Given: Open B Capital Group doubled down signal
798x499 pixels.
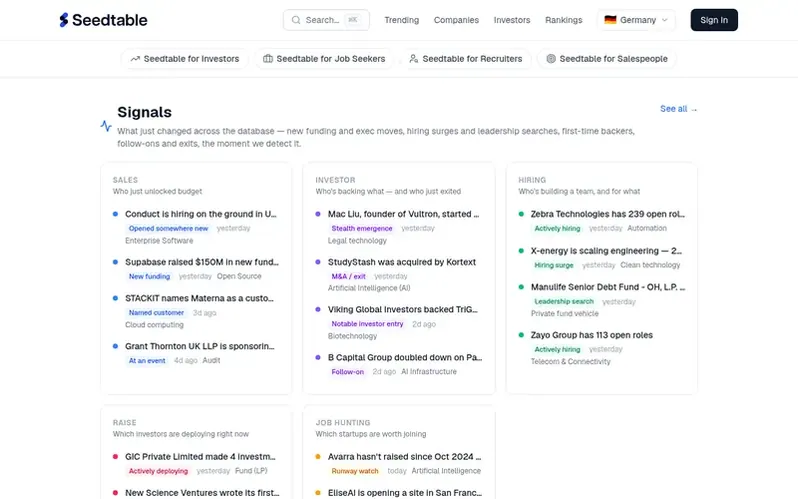Looking at the screenshot, I should tap(405, 357).
